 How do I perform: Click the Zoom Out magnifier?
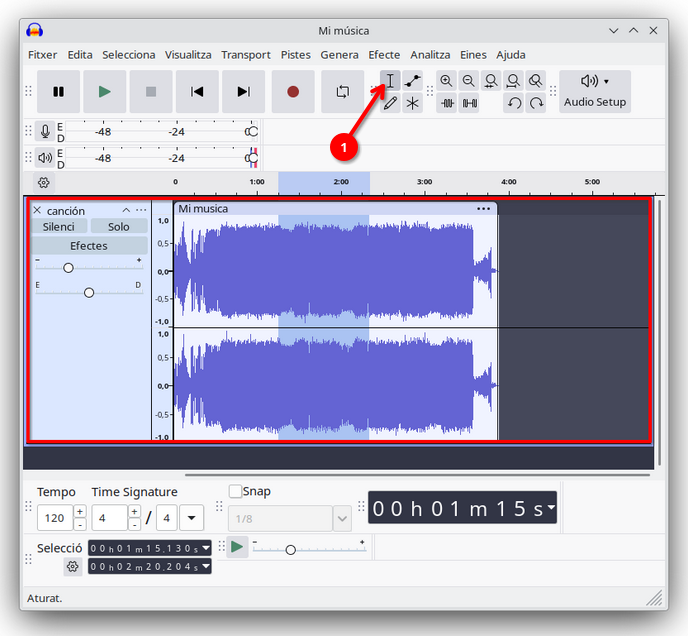pyautogui.click(x=468, y=81)
